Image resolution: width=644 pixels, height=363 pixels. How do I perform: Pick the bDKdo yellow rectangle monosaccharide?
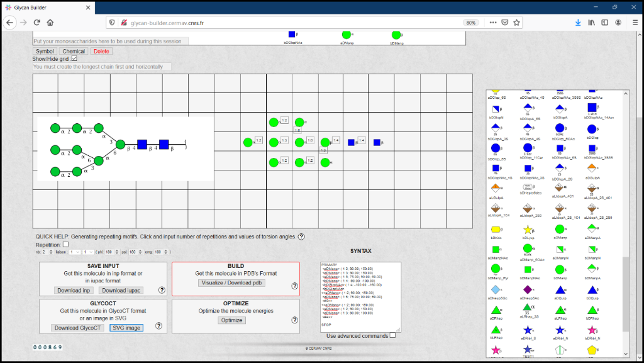(496, 230)
